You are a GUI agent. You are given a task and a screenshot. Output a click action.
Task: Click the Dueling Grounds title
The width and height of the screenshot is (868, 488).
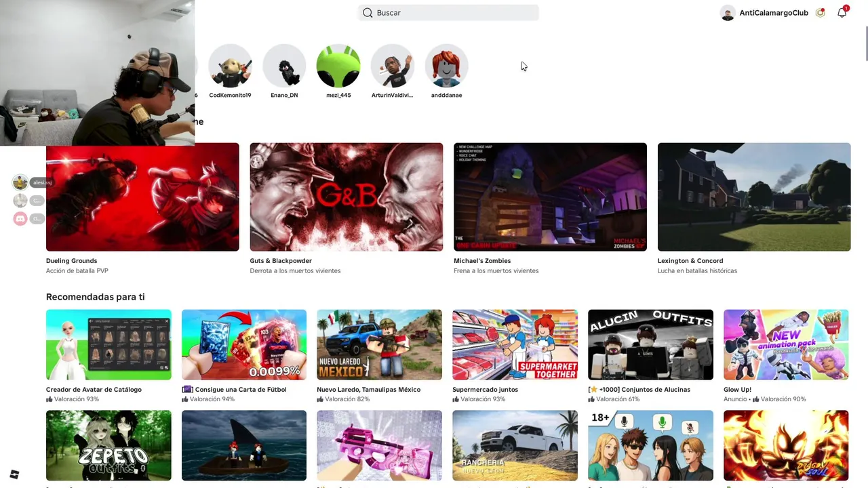coord(71,261)
